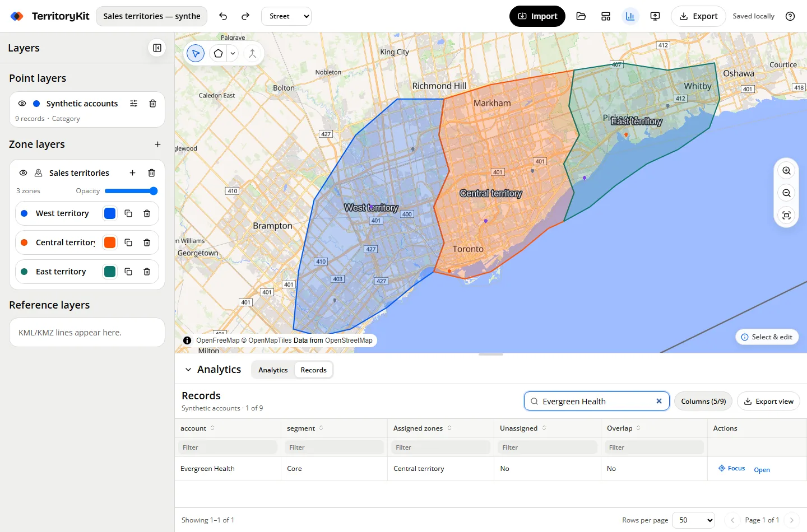The image size is (807, 532).
Task: Add a new zone layer plus icon
Action: [157, 144]
